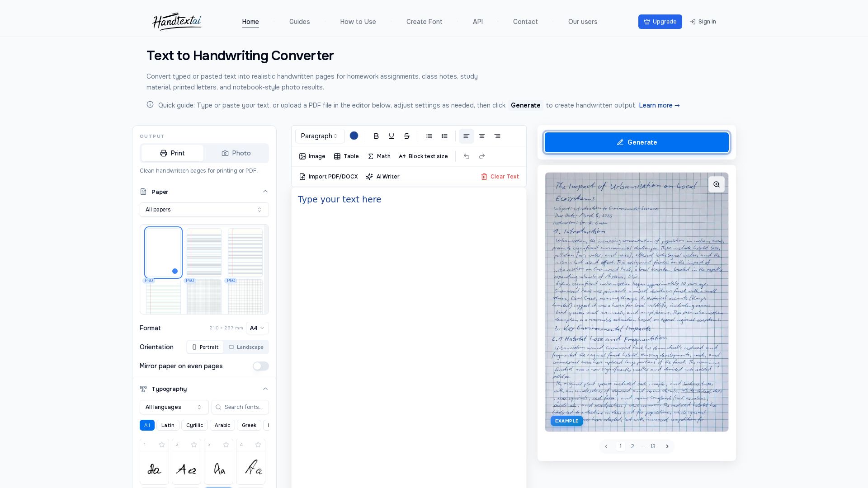Filter fonts by Arabic script

(222, 425)
